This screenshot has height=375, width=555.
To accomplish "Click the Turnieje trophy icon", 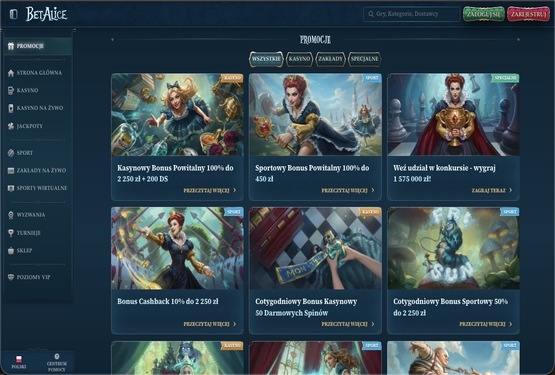I will pos(11,233).
